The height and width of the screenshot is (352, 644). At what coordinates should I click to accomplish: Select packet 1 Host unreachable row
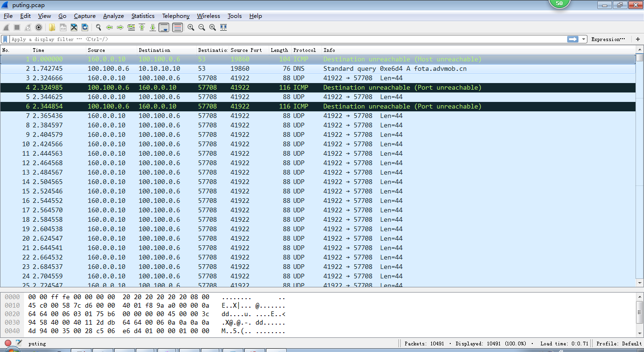(x=317, y=59)
